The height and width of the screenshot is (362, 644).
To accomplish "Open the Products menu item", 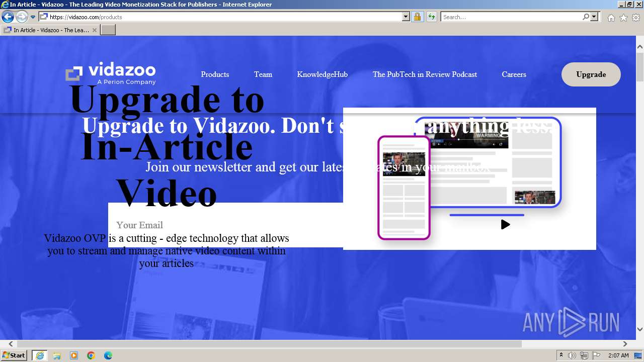I will pos(215,74).
